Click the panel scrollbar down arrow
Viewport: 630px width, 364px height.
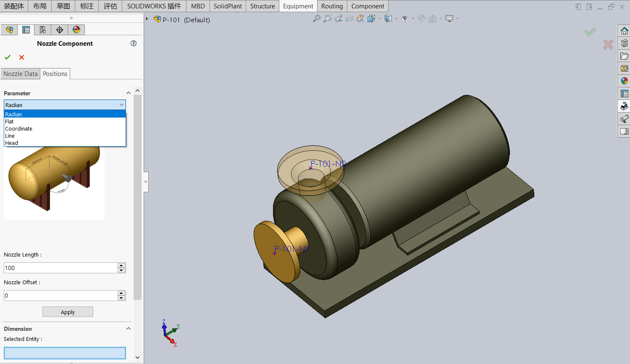click(137, 357)
